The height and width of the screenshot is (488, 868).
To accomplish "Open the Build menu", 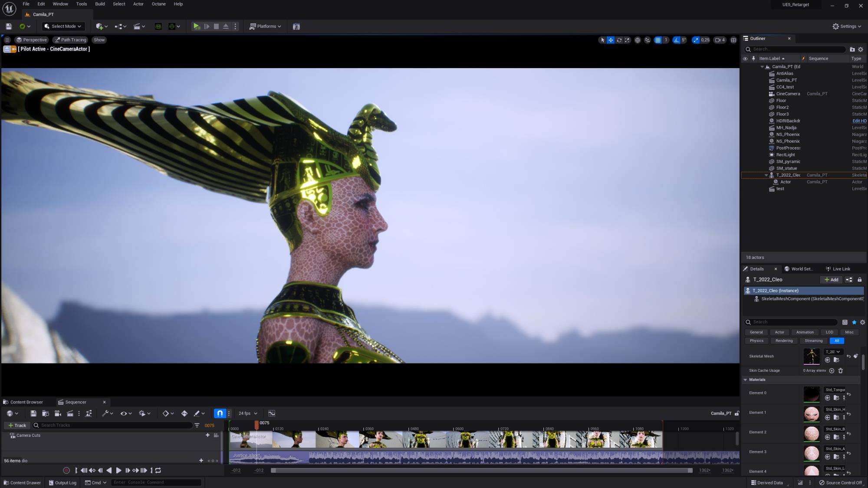I will (x=100, y=4).
